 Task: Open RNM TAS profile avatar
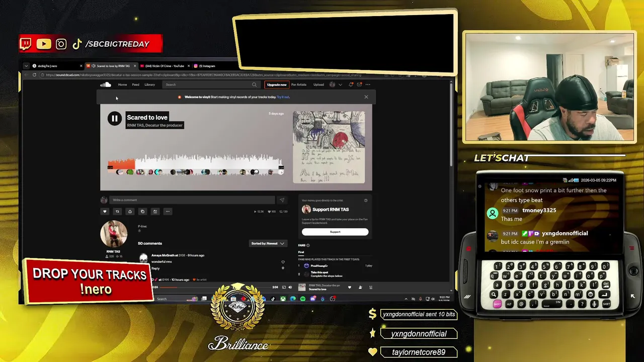[114, 234]
